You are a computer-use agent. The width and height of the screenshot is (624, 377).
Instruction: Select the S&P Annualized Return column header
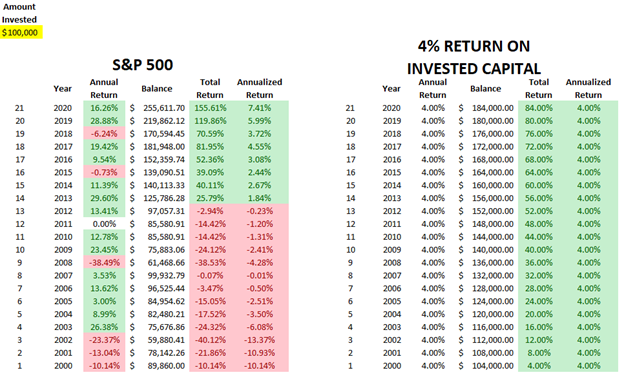(259, 88)
